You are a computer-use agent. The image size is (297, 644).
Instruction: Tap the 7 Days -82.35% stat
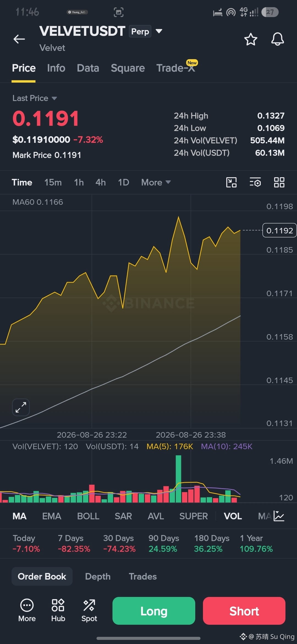pyautogui.click(x=74, y=544)
